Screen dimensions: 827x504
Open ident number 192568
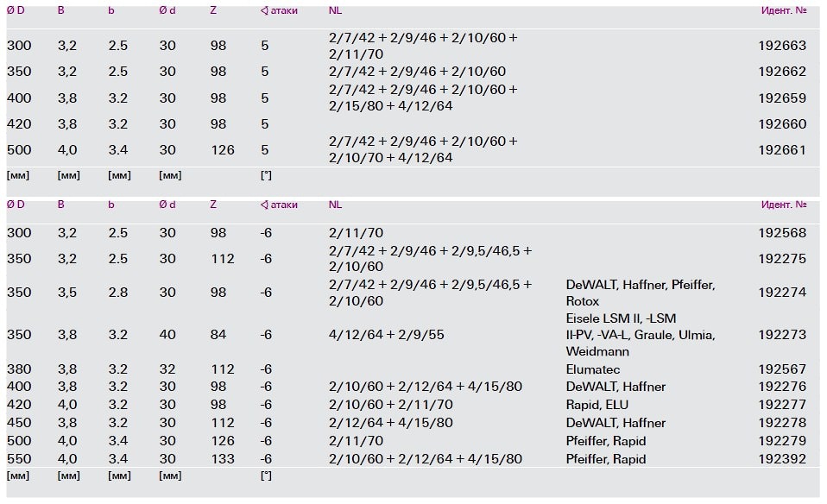point(782,233)
